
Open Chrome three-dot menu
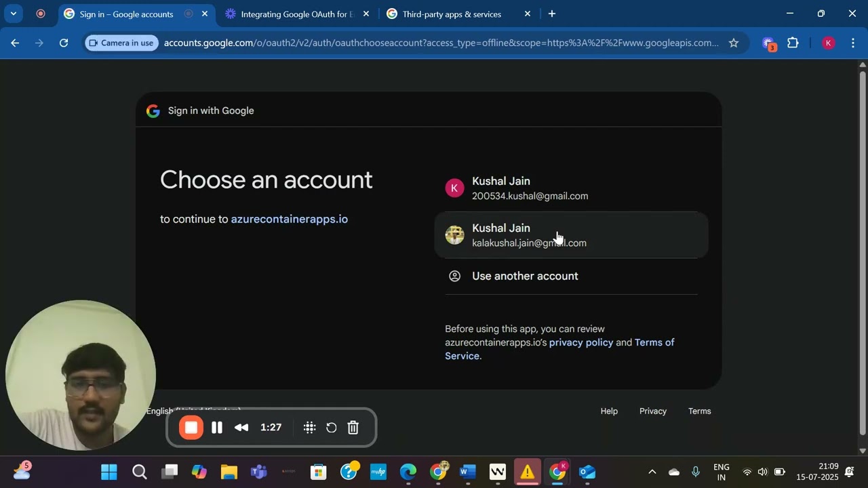pyautogui.click(x=853, y=43)
